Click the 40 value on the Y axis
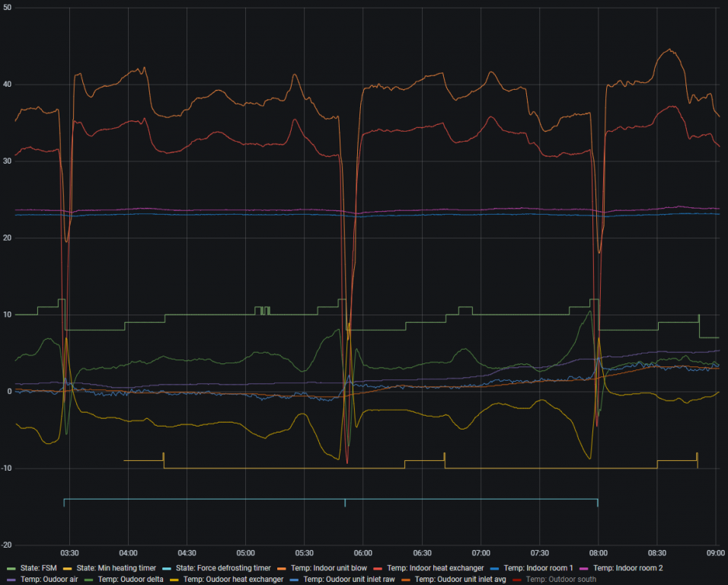728x585 pixels. (7, 85)
